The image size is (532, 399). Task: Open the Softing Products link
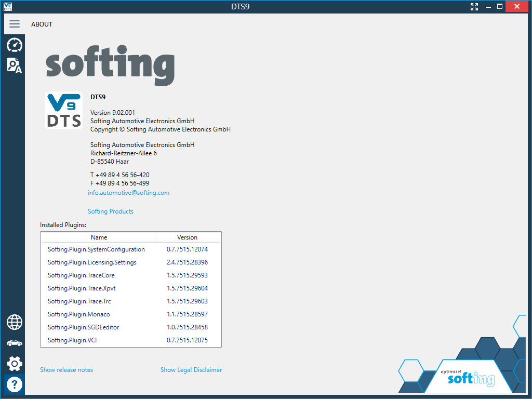tap(111, 211)
